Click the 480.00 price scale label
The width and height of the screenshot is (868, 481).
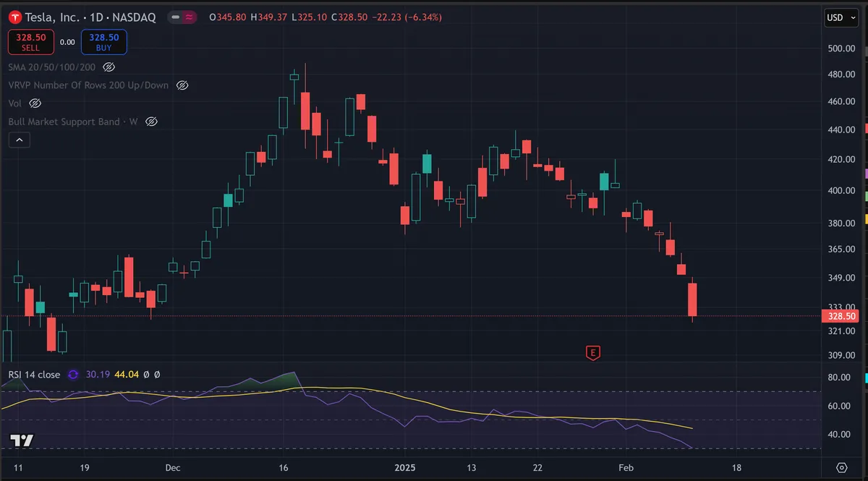click(842, 75)
